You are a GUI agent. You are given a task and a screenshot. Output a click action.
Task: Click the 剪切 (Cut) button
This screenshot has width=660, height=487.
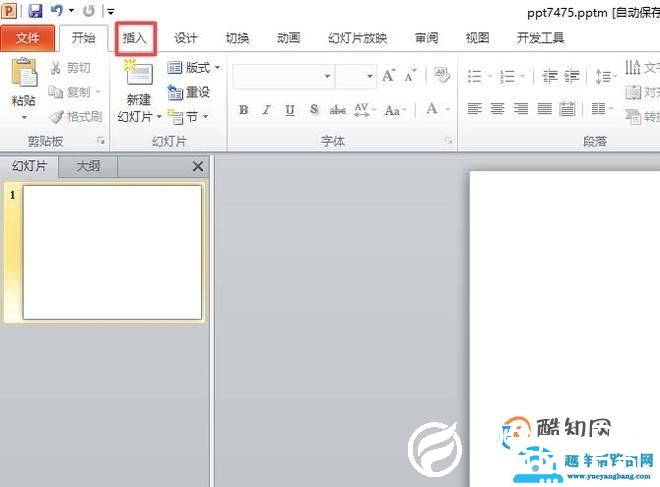click(70, 68)
